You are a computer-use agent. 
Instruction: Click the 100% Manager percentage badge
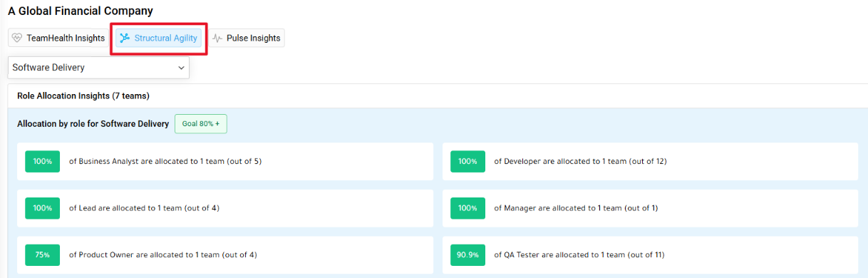(468, 208)
